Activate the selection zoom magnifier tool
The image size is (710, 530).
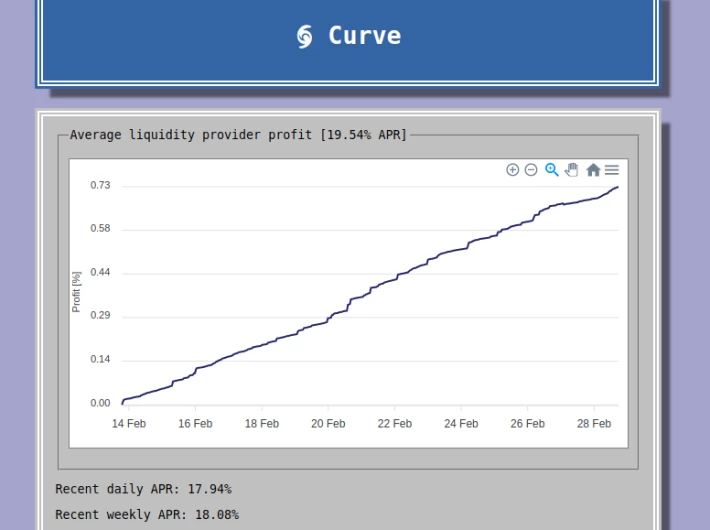point(552,170)
